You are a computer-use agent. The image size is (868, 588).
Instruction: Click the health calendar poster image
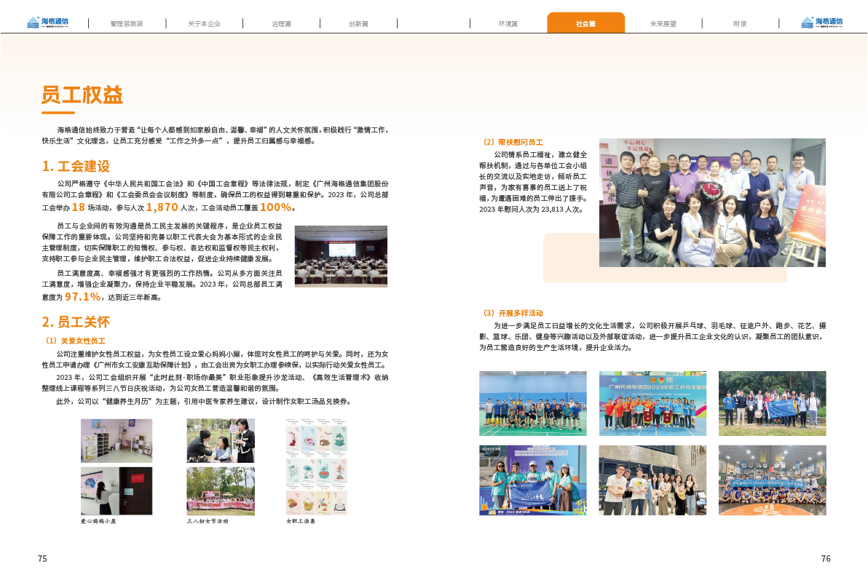pos(316,466)
